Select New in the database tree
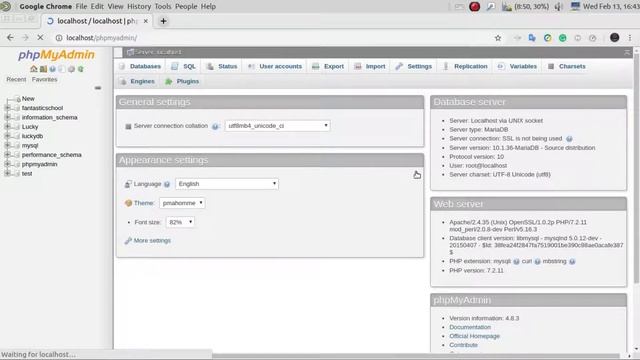The width and height of the screenshot is (640, 360). [28, 98]
